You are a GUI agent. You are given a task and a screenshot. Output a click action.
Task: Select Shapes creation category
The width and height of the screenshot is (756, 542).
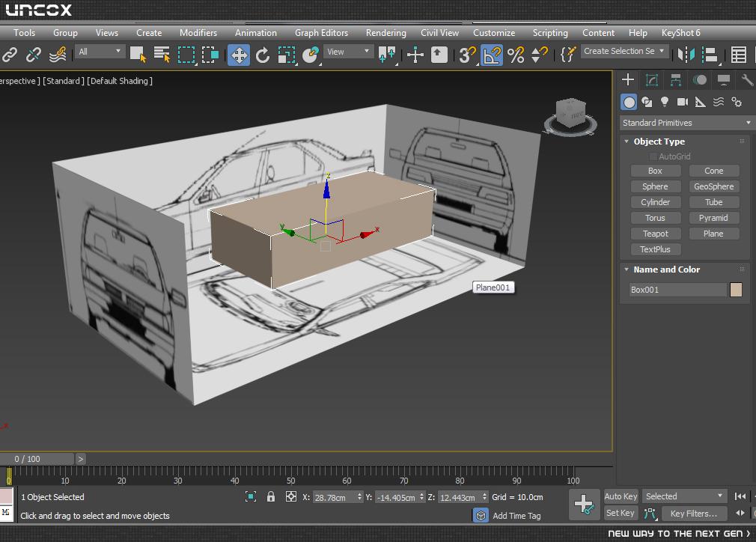647,103
